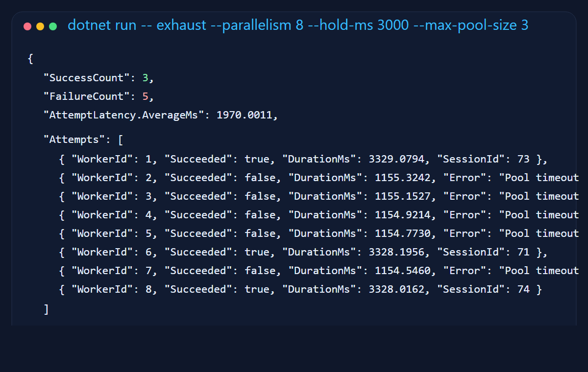Select the FailureCount value 5
588x372 pixels.
[146, 96]
